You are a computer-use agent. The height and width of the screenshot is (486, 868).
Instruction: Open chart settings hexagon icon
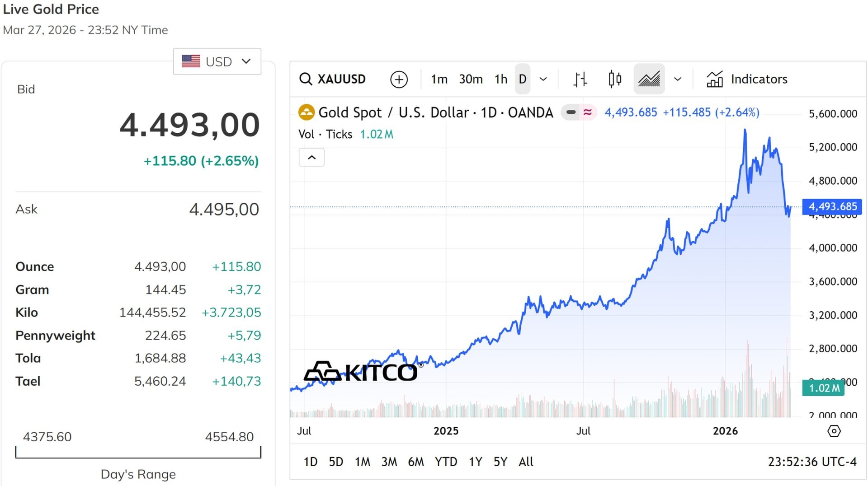(834, 431)
